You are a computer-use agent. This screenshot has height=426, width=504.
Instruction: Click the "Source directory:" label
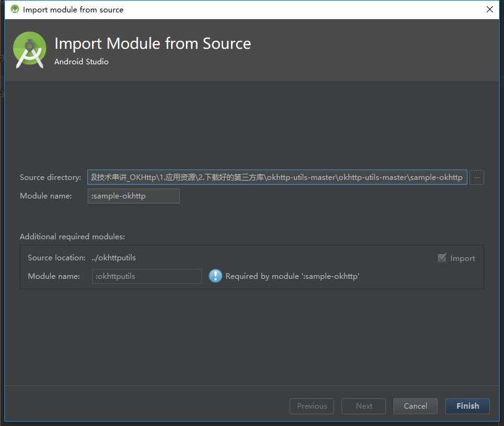point(50,177)
